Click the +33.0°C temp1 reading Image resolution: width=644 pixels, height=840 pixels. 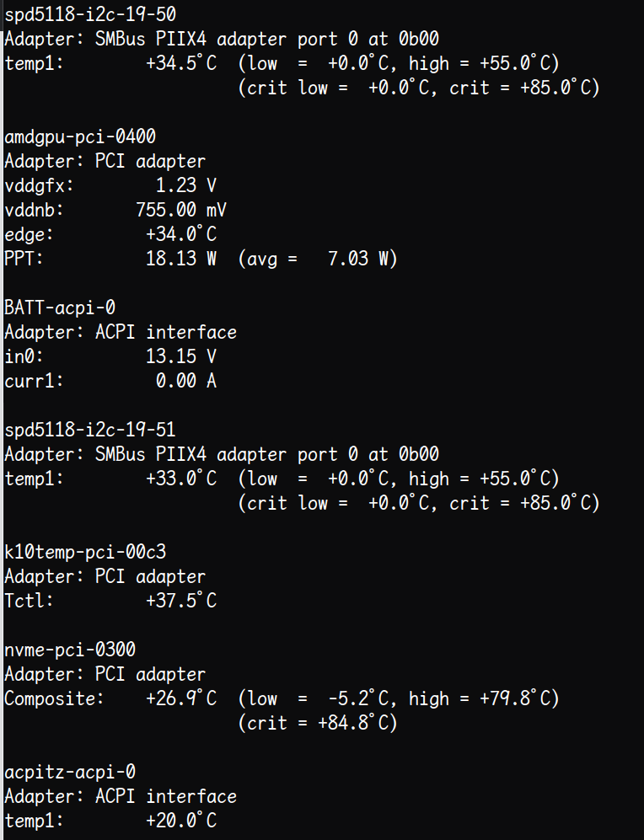[181, 479]
